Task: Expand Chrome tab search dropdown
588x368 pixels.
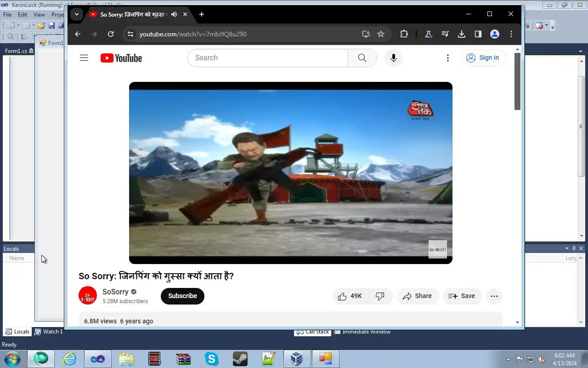Action: (x=77, y=14)
